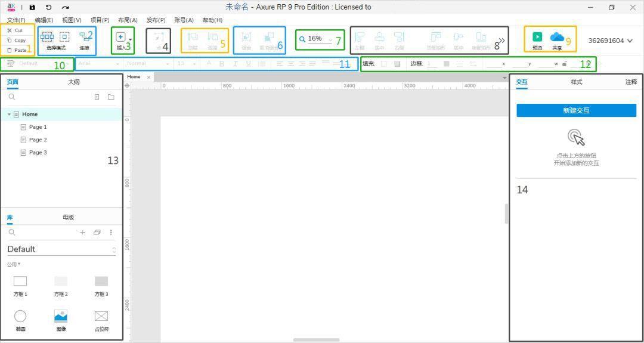Click the 左侧 align-left icon
Viewport: 644px width, 343px height.
coord(360,37)
